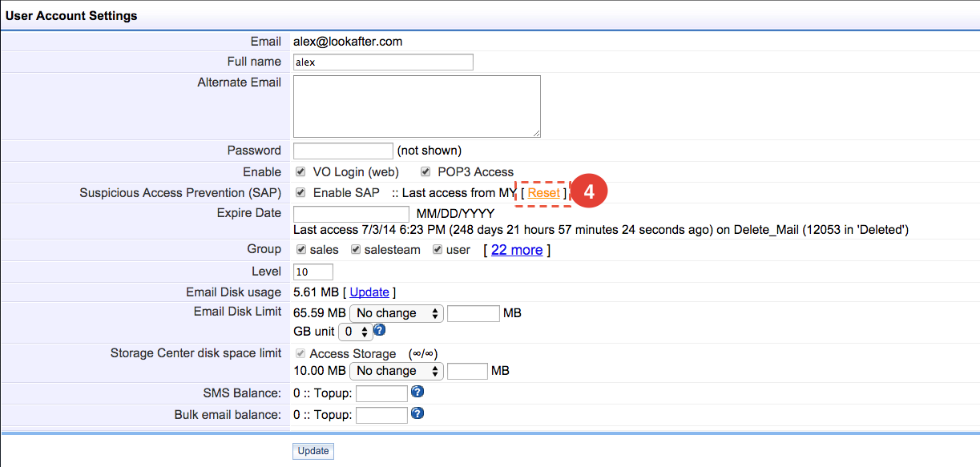This screenshot has height=467, width=980.
Task: Expand the Storage Center limit change dropdown
Action: [397, 371]
